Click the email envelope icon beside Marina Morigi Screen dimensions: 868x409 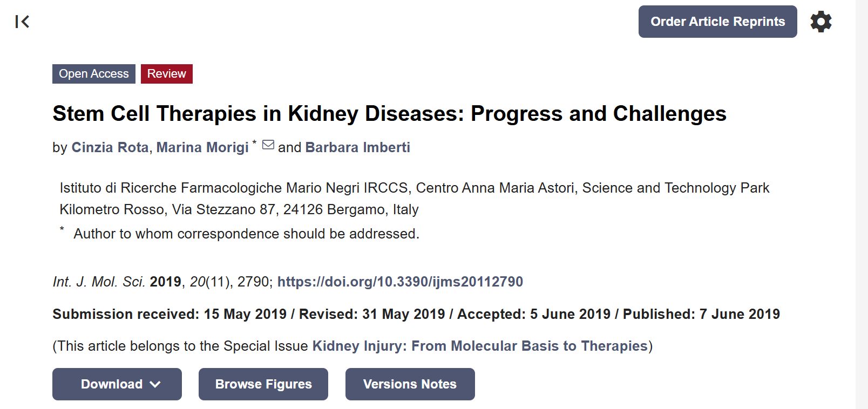coord(268,145)
